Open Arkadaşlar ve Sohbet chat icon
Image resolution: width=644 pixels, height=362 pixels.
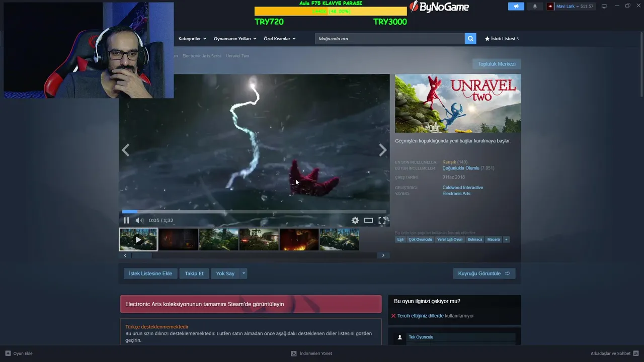click(x=636, y=353)
